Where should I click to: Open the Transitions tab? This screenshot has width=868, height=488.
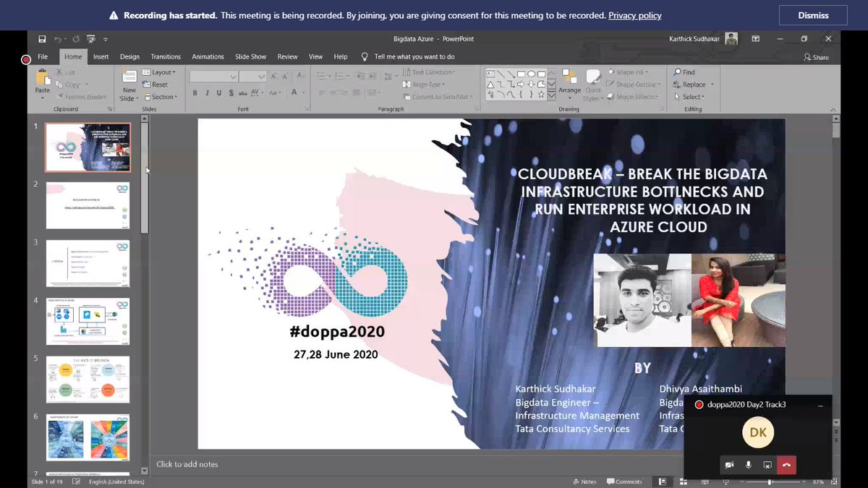(x=166, y=56)
